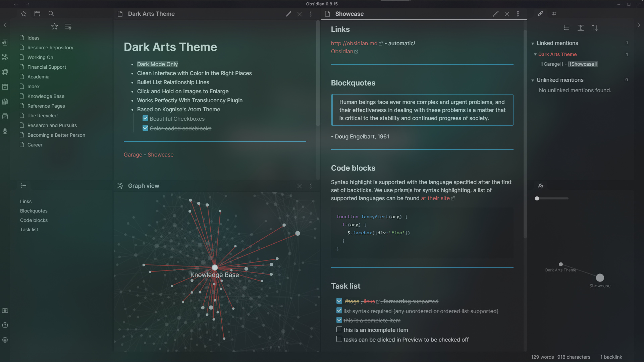This screenshot has width=644, height=362.
Task: Collapse Dark Arts Theme under Linked mentions
Action: pos(535,54)
